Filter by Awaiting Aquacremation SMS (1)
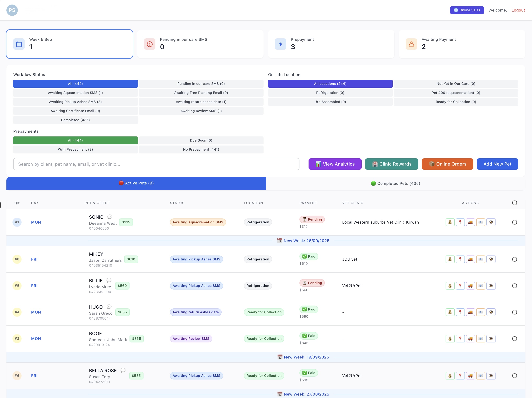532x398 pixels. 75,93
